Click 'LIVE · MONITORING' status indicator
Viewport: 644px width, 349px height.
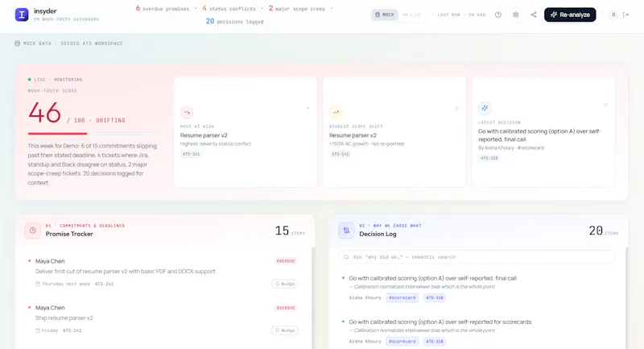tap(55, 79)
